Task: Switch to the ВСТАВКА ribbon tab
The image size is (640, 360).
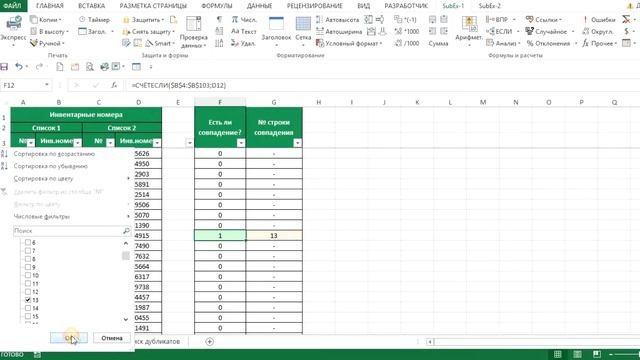Action: click(91, 6)
